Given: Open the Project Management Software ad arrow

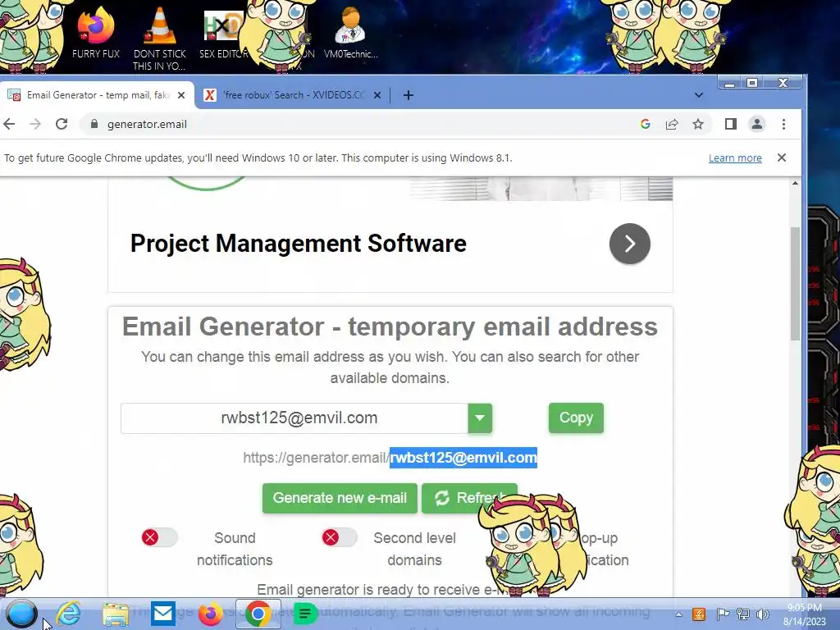Looking at the screenshot, I should click(x=630, y=244).
